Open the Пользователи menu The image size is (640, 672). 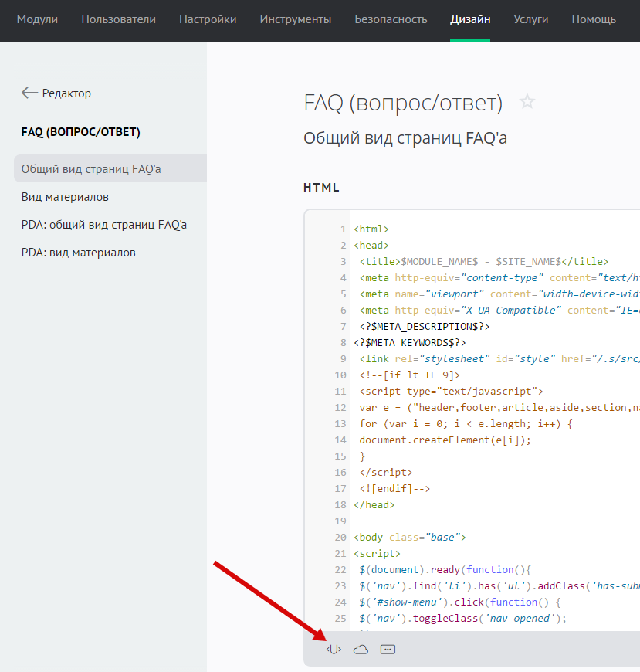(118, 19)
